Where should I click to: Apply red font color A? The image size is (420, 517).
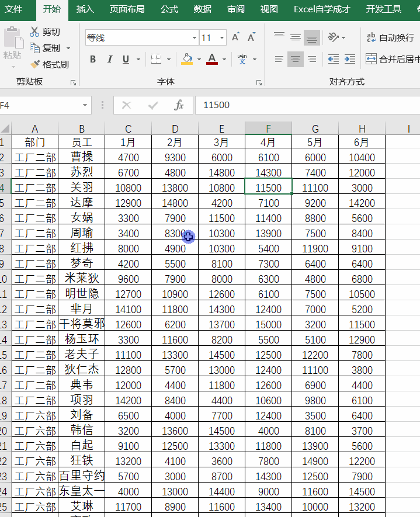[x=212, y=60]
